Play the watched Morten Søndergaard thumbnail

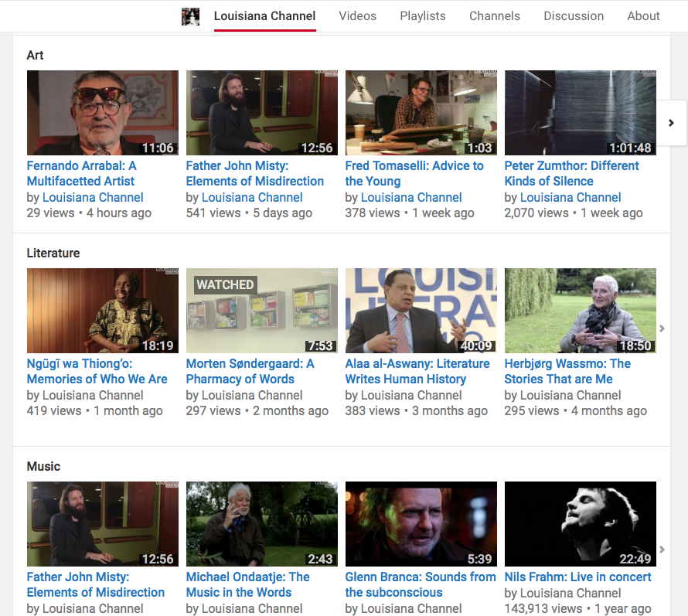[262, 311]
